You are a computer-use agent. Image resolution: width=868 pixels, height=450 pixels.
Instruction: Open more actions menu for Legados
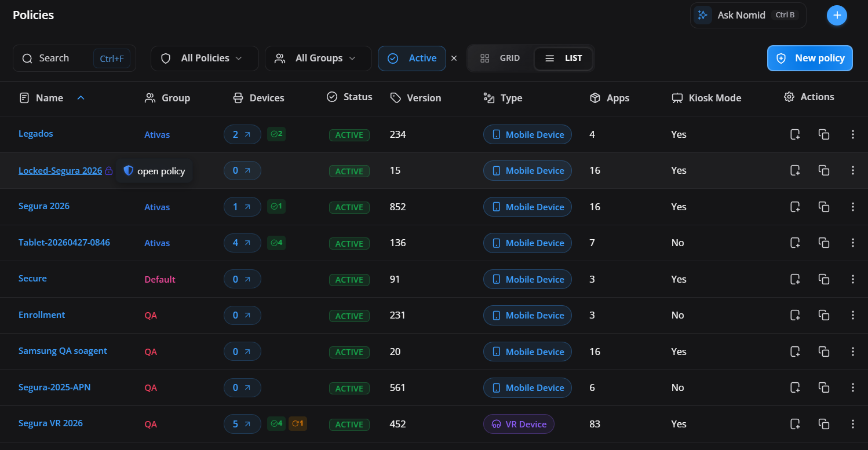click(x=852, y=134)
